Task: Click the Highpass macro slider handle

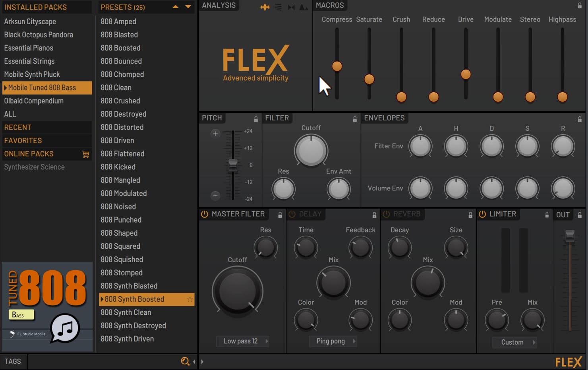Action: 562,97
